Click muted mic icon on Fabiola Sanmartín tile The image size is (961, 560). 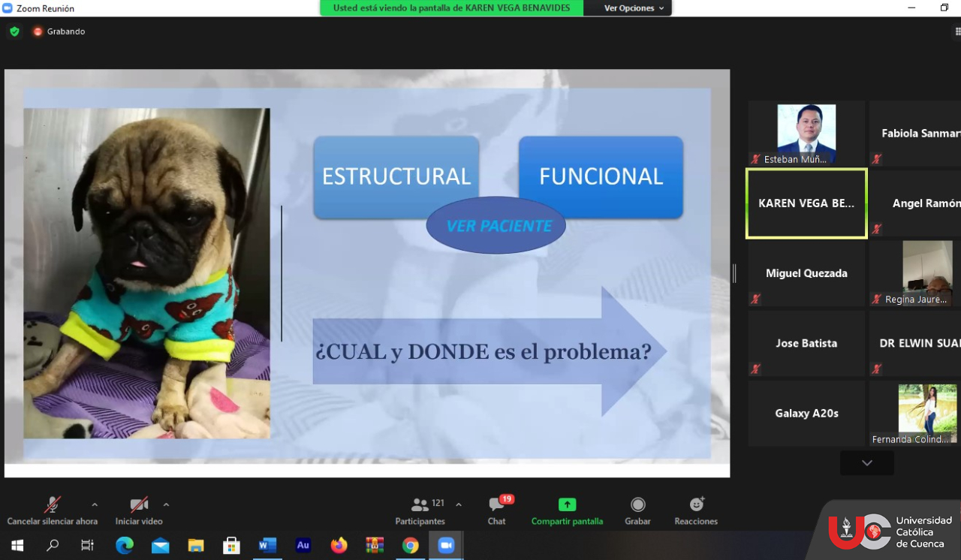pos(876,159)
